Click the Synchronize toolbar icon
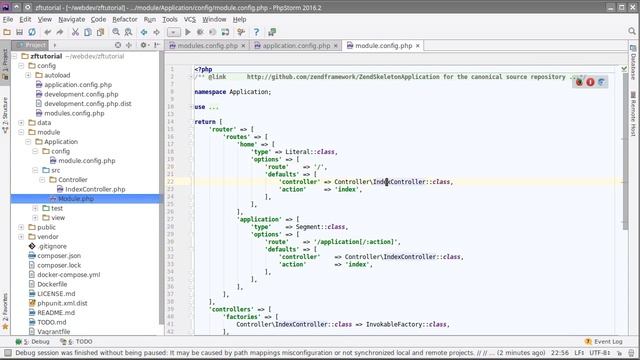The image size is (640, 360). point(32,32)
